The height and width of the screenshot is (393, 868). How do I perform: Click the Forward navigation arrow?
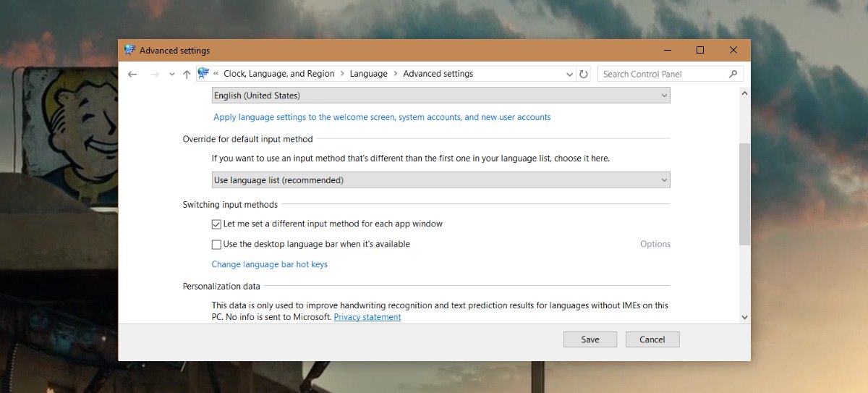154,74
